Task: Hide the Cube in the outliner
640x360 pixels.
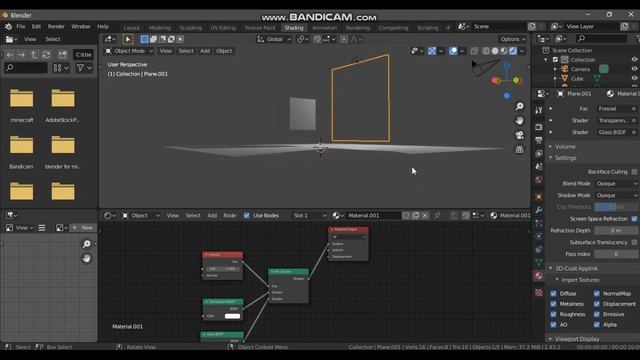Action: pyautogui.click(x=634, y=78)
